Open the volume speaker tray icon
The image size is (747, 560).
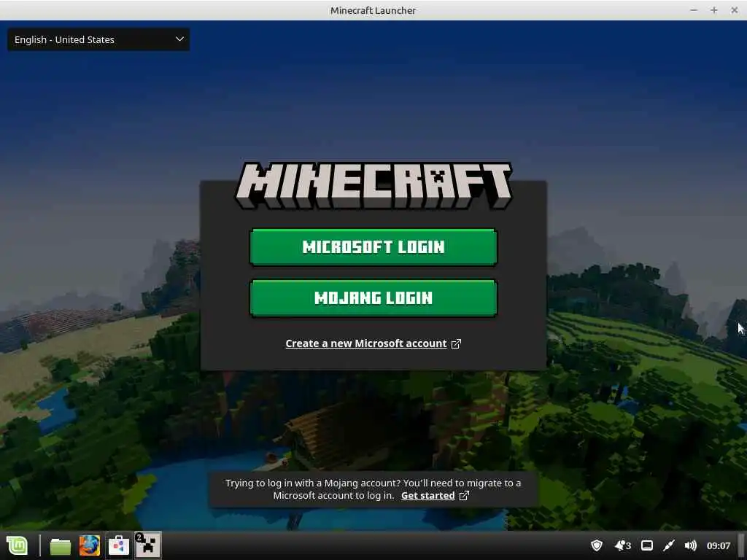click(x=690, y=545)
